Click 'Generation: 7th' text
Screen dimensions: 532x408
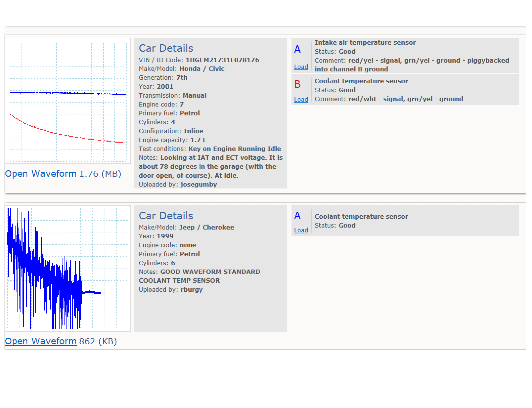(163, 78)
